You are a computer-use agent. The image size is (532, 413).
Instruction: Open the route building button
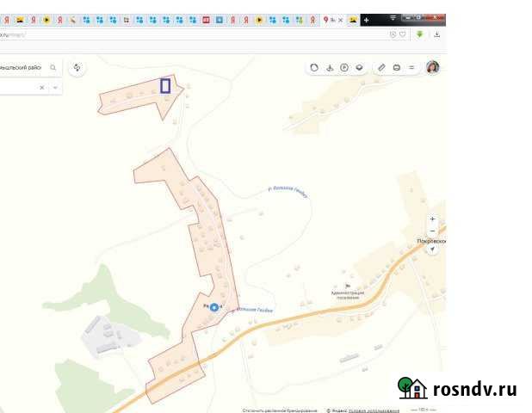pyautogui.click(x=77, y=67)
